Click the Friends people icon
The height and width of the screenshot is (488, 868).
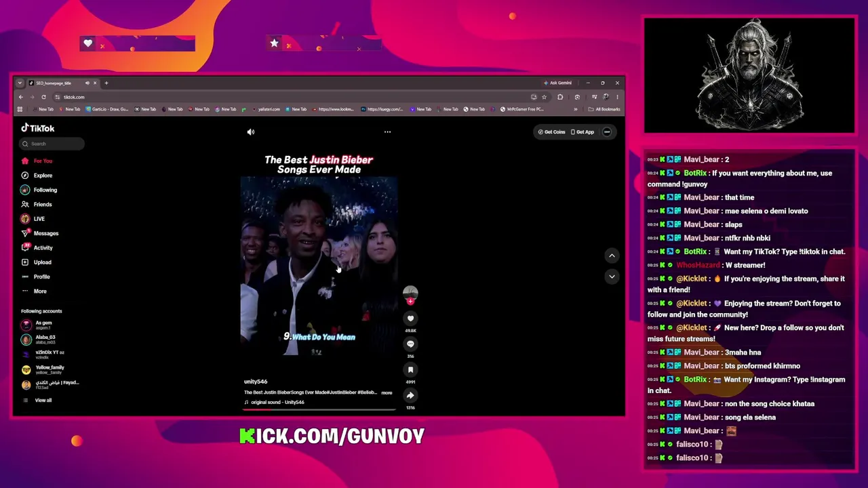[25, 204]
